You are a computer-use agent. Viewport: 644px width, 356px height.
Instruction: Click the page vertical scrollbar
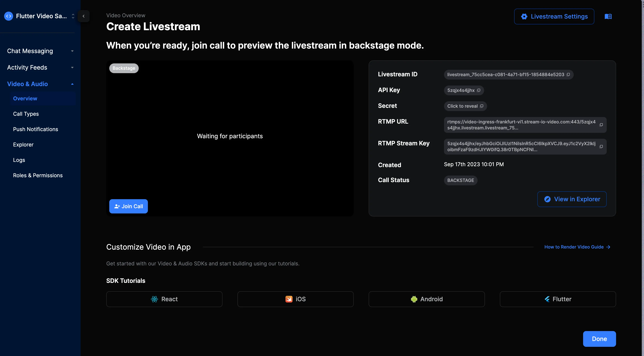click(643, 178)
